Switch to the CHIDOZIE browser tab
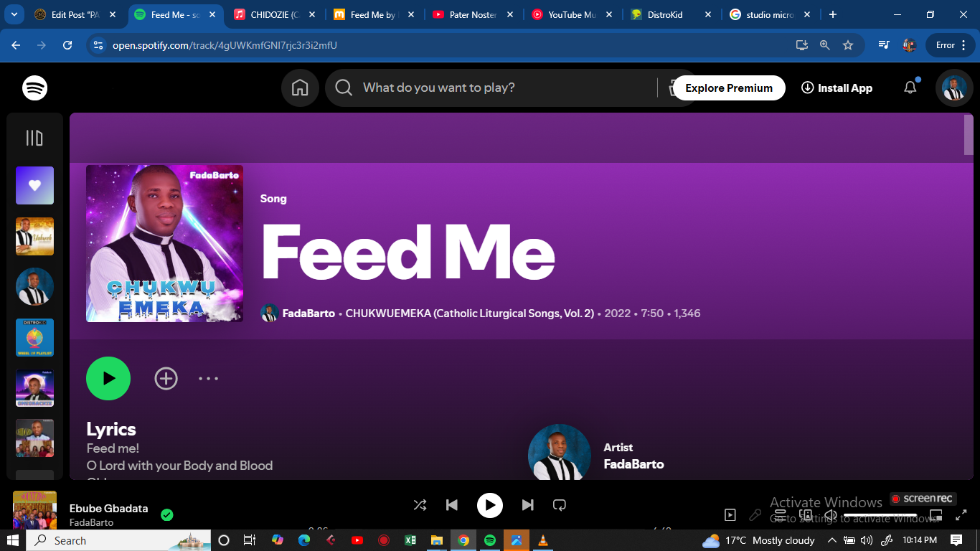The image size is (980, 551). (274, 14)
